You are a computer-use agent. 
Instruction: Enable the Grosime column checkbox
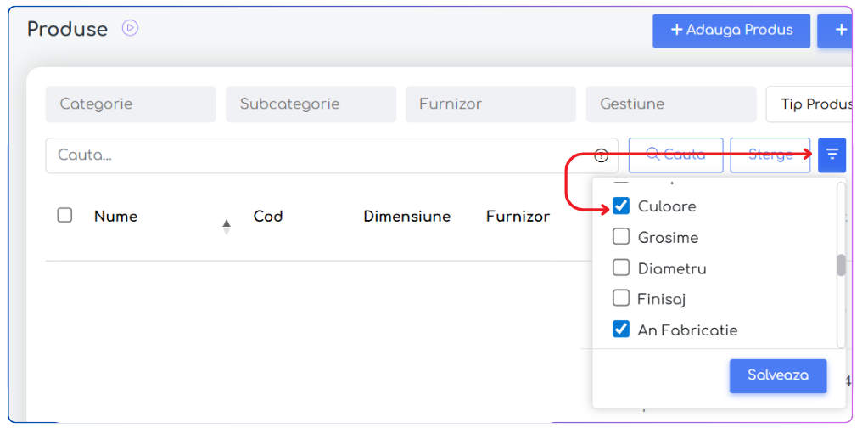click(621, 237)
